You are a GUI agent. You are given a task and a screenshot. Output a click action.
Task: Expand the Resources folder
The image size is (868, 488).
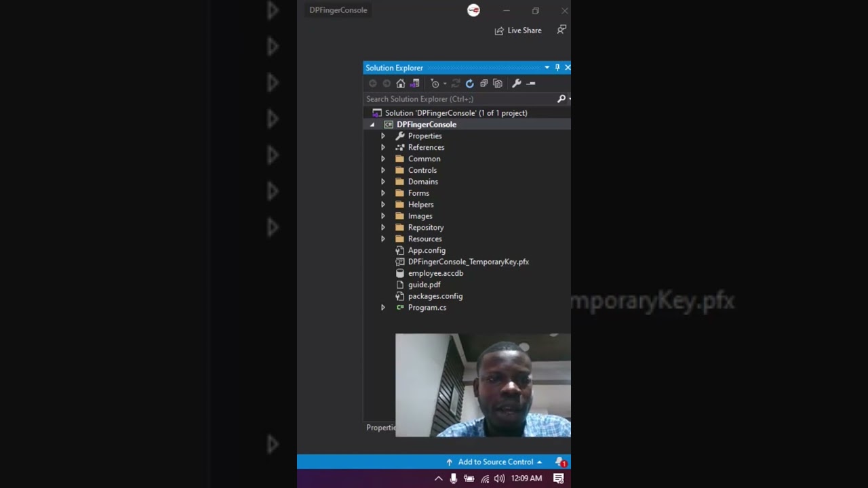point(383,239)
